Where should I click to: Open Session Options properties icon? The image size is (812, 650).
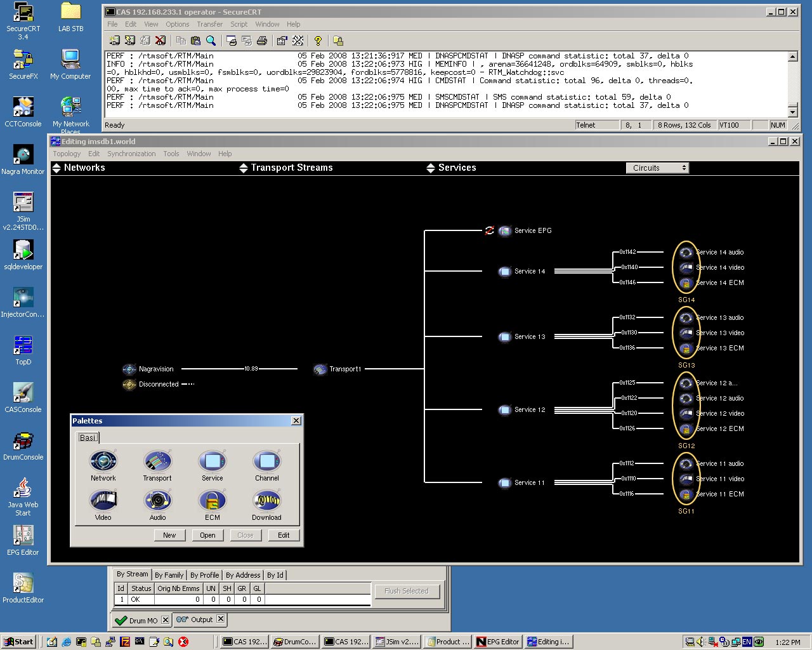point(282,41)
